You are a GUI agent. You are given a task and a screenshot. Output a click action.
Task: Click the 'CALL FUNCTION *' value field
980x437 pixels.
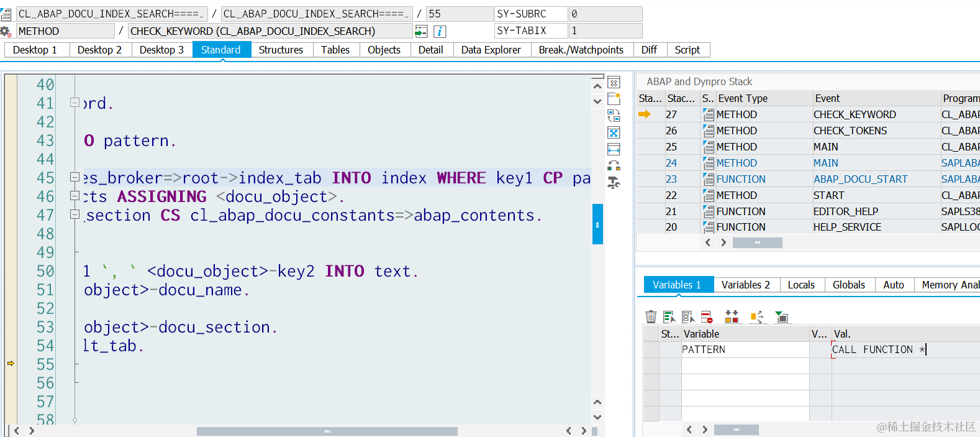point(905,349)
